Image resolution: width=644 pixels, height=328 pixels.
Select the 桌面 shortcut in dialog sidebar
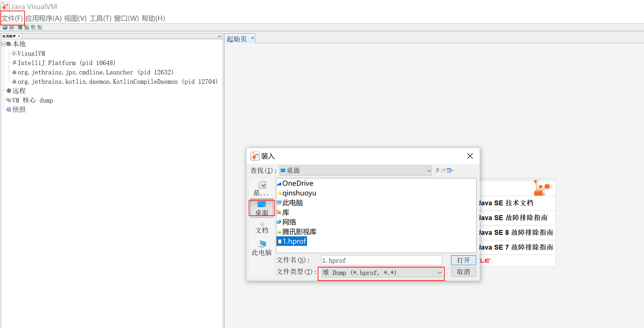click(262, 208)
